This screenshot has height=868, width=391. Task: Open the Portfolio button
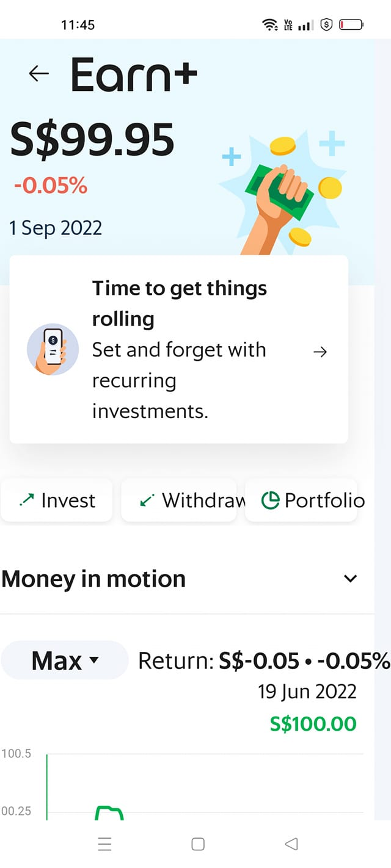coord(301,500)
